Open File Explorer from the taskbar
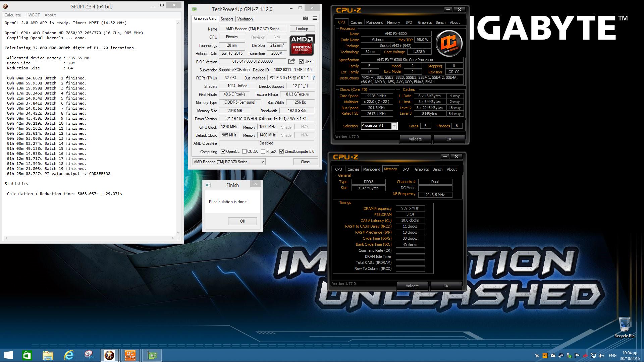The width and height of the screenshot is (644, 362). point(48,355)
